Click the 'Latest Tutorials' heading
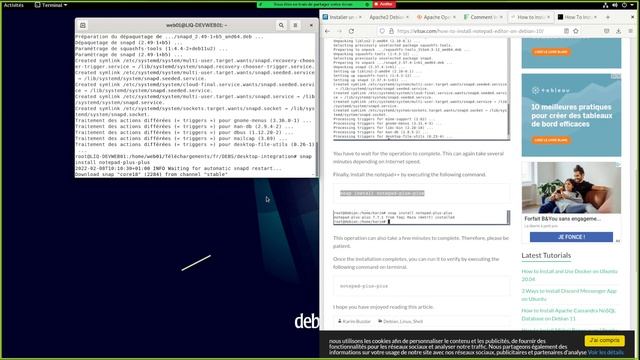This screenshot has height=360, width=640. [x=546, y=256]
